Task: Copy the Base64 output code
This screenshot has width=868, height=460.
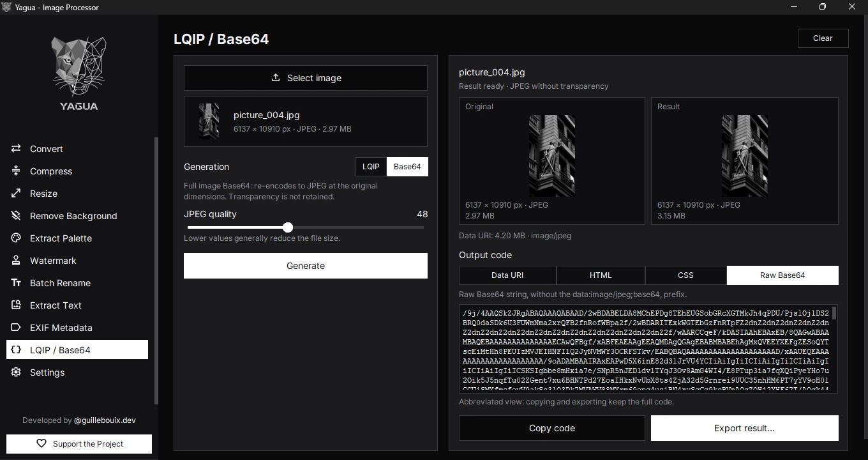Action: (x=552, y=428)
